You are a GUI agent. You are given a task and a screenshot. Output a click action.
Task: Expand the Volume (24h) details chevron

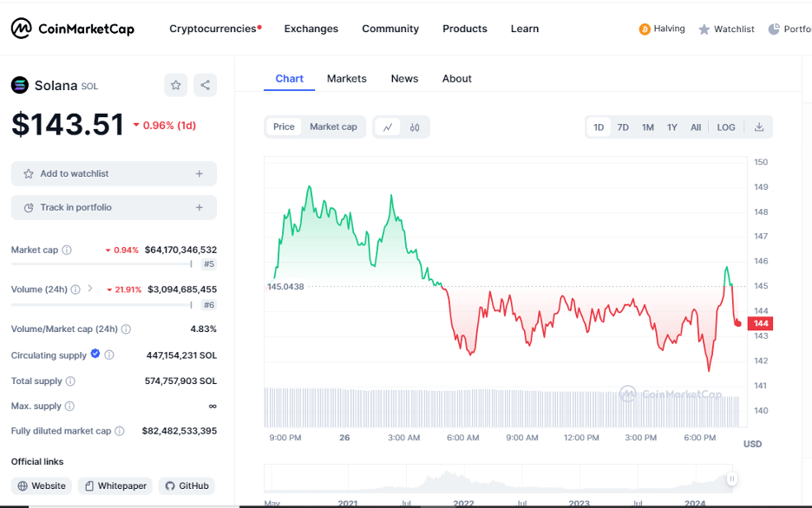90,288
